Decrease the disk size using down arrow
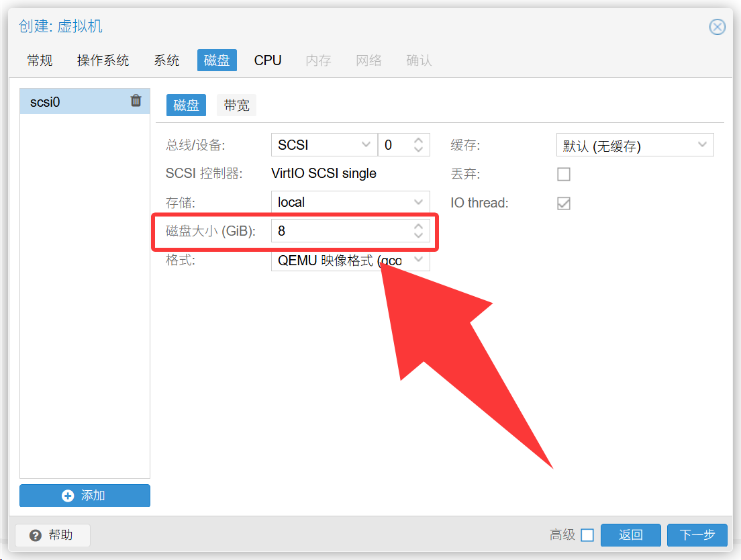The height and width of the screenshot is (560, 741). pos(419,236)
